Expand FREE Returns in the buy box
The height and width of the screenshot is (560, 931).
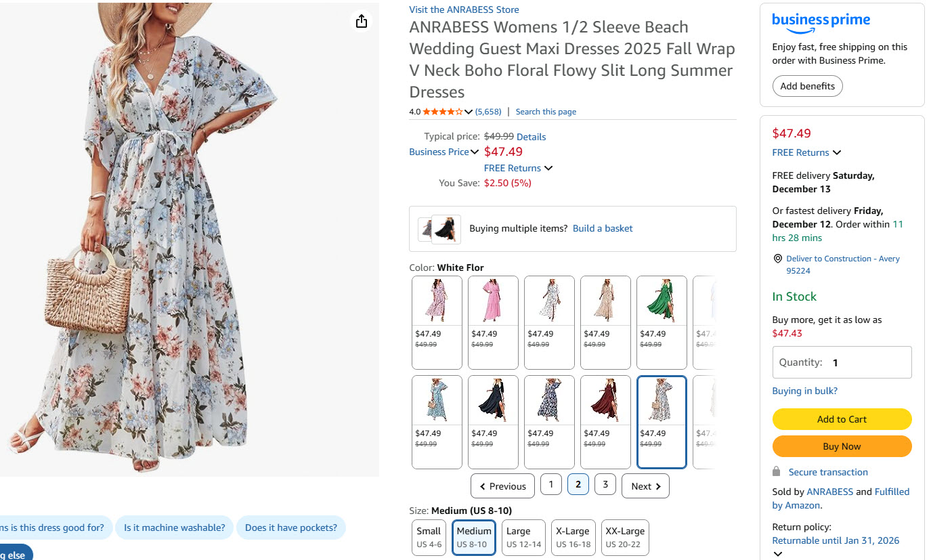point(806,152)
